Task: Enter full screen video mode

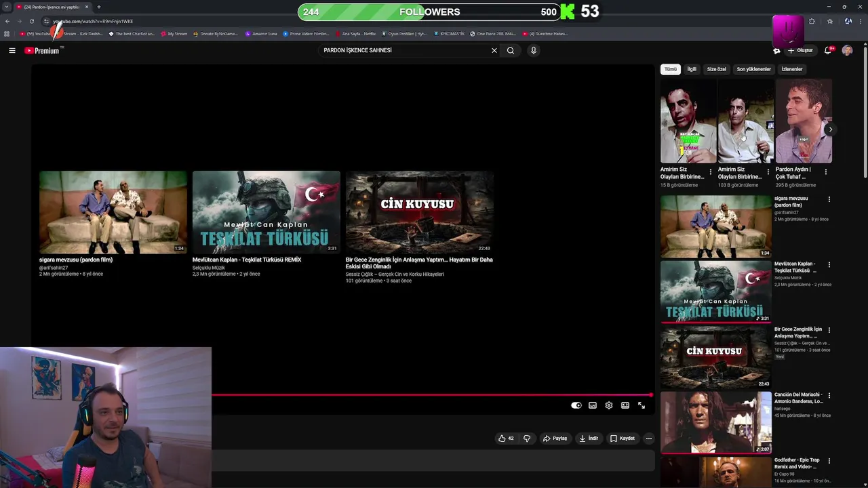Action: [642, 405]
